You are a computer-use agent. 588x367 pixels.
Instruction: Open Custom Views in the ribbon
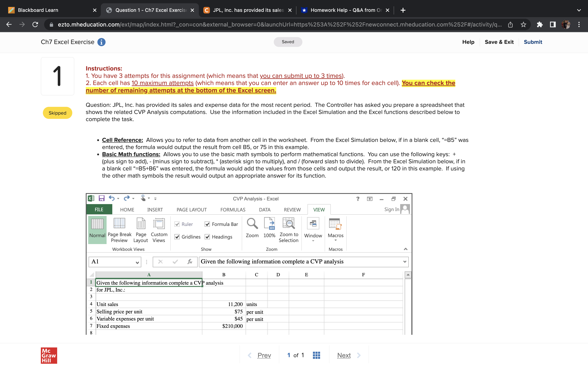click(159, 223)
